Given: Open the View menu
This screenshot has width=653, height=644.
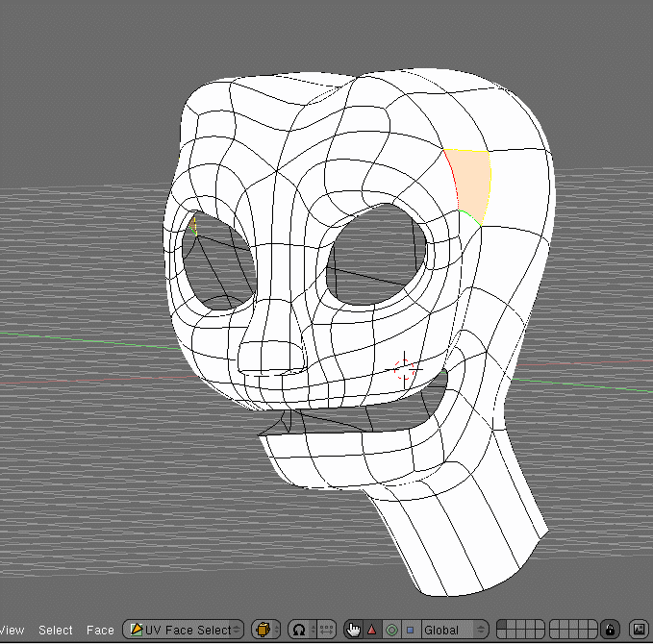Looking at the screenshot, I should (12, 631).
